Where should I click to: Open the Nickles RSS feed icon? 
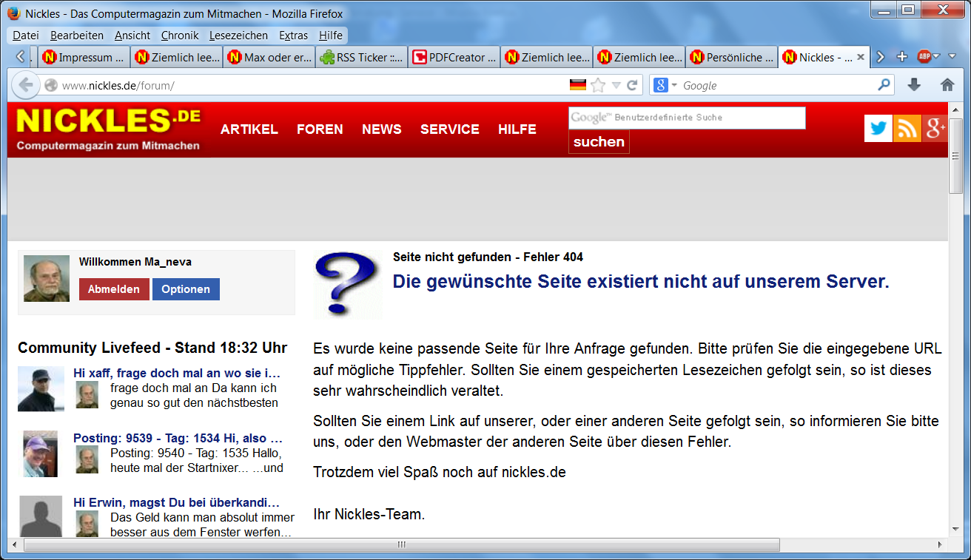[907, 128]
